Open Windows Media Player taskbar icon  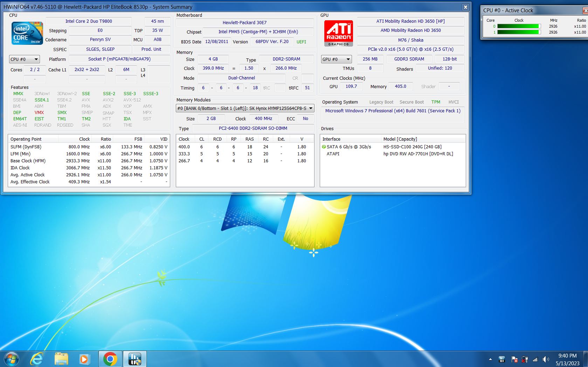click(x=84, y=359)
